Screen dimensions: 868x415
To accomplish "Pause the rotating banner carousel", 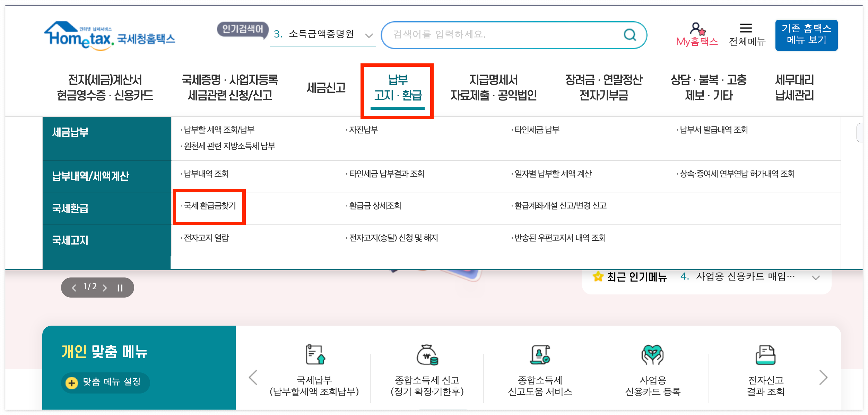I will (x=120, y=287).
